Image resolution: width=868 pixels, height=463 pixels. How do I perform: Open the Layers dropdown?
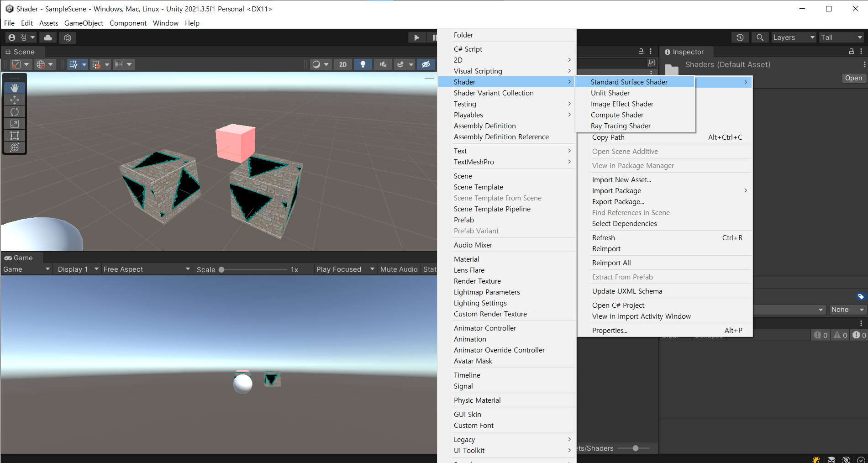(794, 37)
